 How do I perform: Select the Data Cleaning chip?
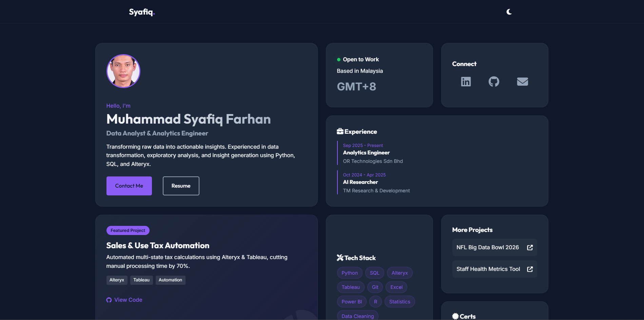point(358,316)
